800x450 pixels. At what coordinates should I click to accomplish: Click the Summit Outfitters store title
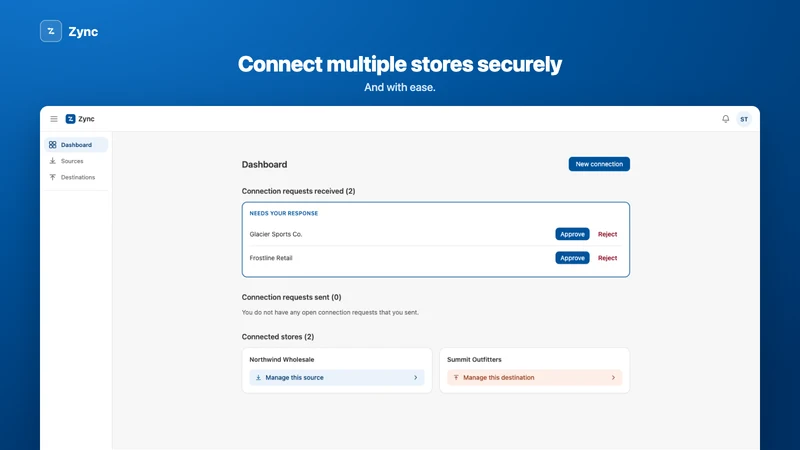pos(474,360)
